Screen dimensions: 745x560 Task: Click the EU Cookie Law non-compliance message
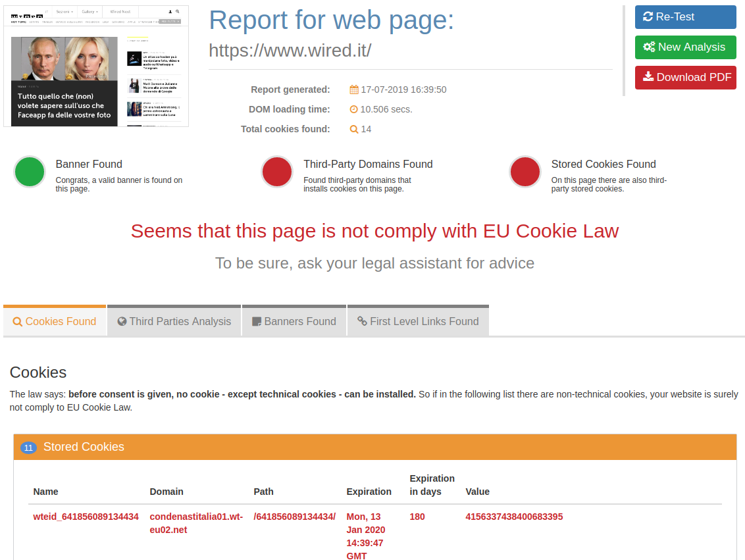pyautogui.click(x=375, y=232)
